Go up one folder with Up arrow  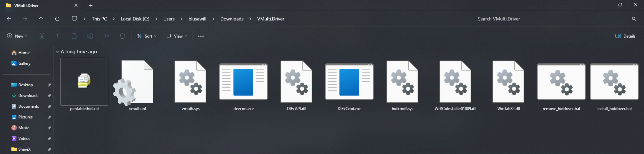point(41,19)
